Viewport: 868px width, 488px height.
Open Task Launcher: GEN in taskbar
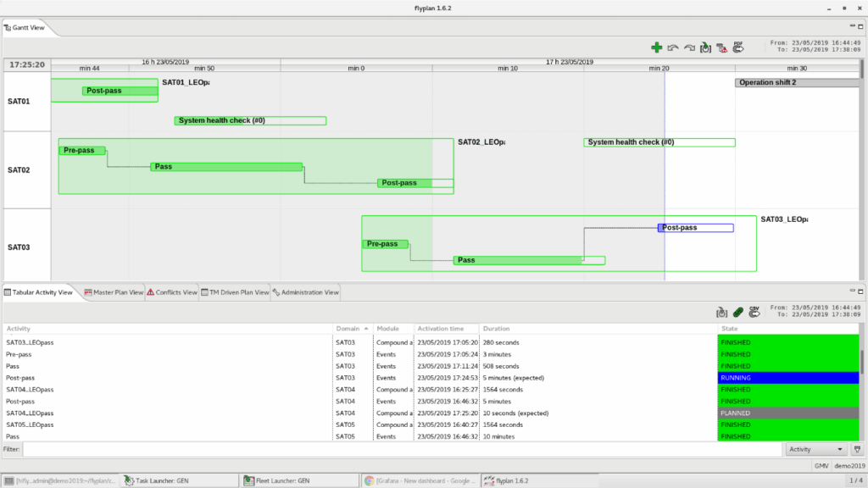(180, 481)
